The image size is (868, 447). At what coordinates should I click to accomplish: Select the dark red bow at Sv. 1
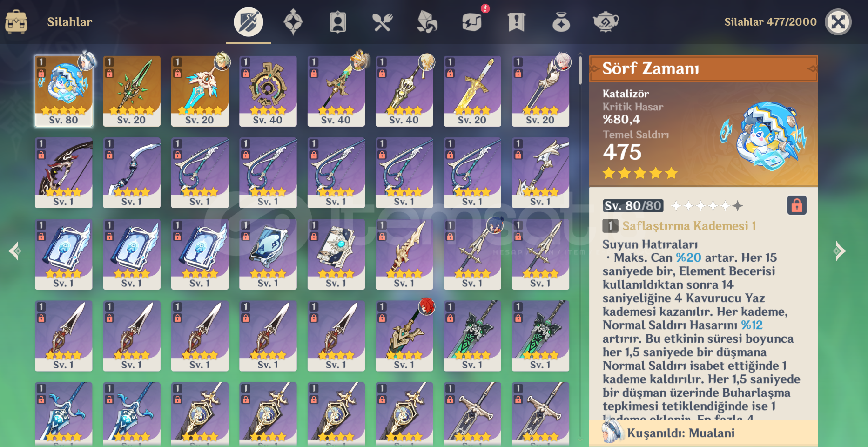(64, 173)
